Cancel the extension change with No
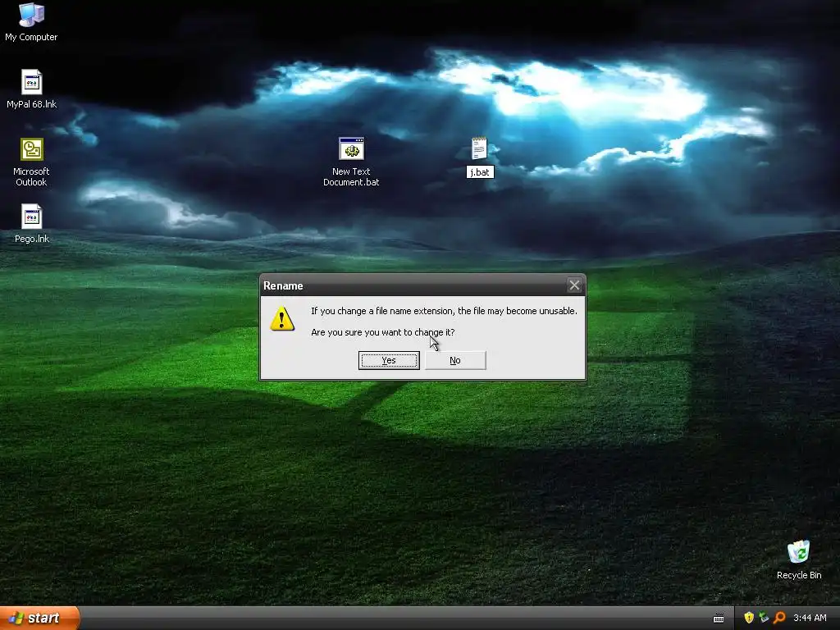This screenshot has width=840, height=630. [455, 361]
